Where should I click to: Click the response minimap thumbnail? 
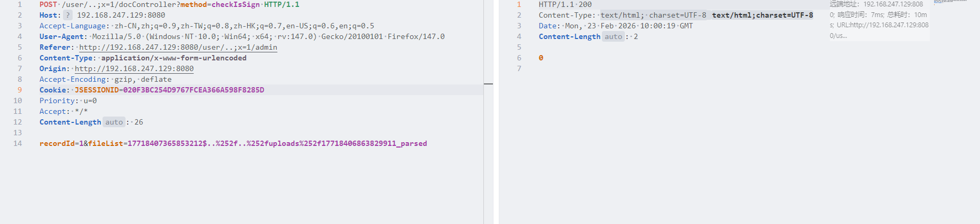(x=950, y=2)
